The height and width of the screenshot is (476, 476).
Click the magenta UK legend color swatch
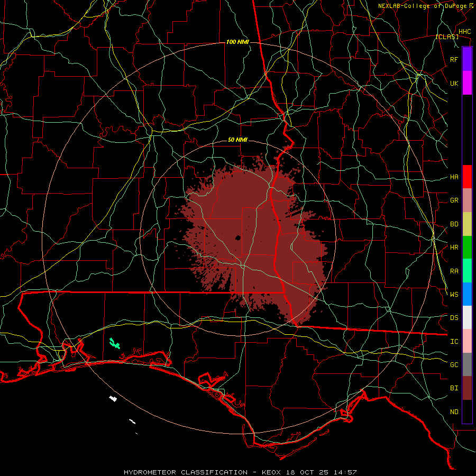[x=467, y=83]
